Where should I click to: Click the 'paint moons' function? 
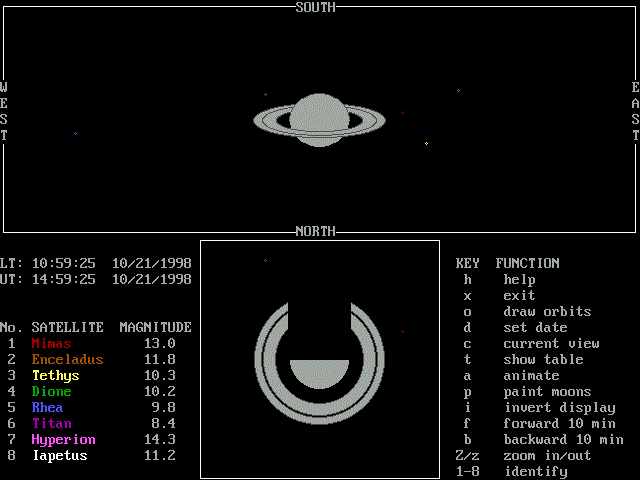(547, 392)
